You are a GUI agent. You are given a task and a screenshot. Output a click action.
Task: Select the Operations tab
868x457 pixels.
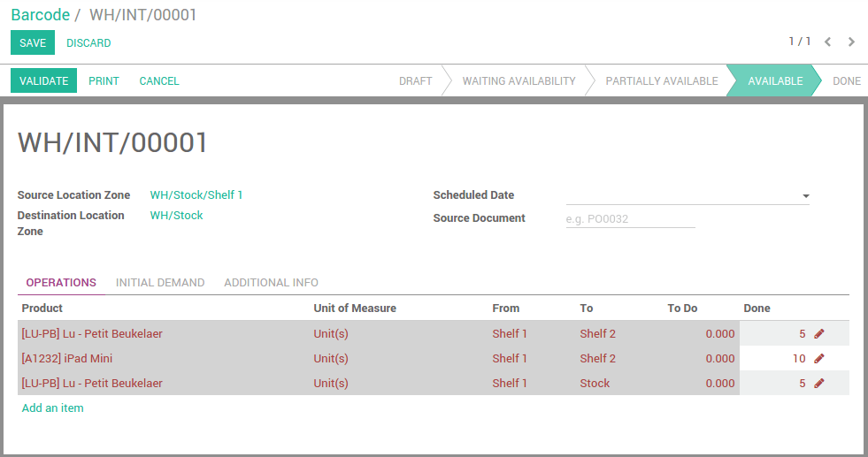61,283
